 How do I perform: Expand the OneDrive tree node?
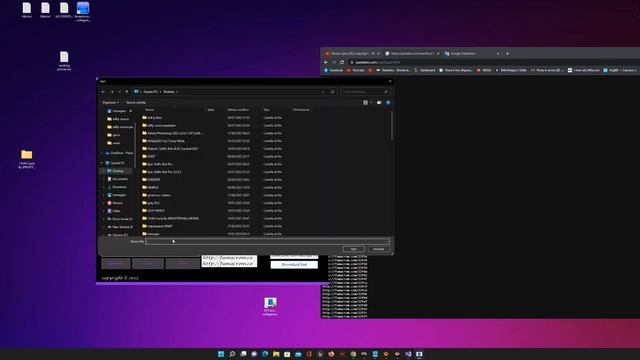tap(102, 153)
